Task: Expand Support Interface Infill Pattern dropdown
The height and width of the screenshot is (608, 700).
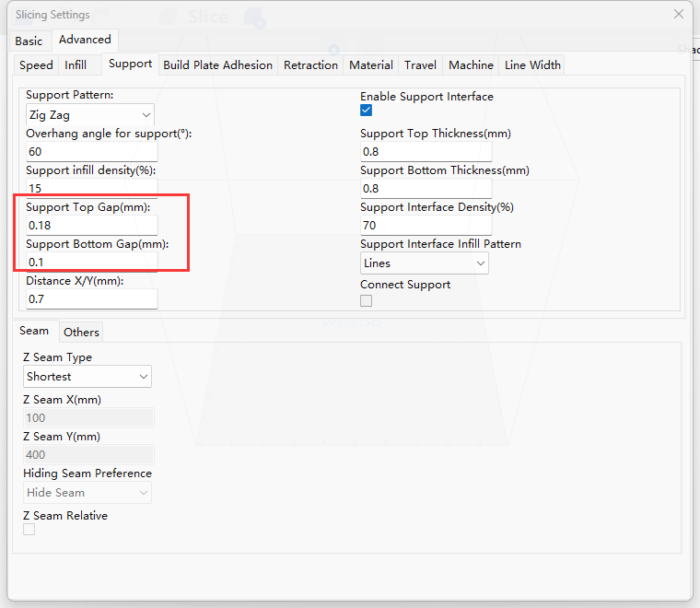Action: (425, 263)
